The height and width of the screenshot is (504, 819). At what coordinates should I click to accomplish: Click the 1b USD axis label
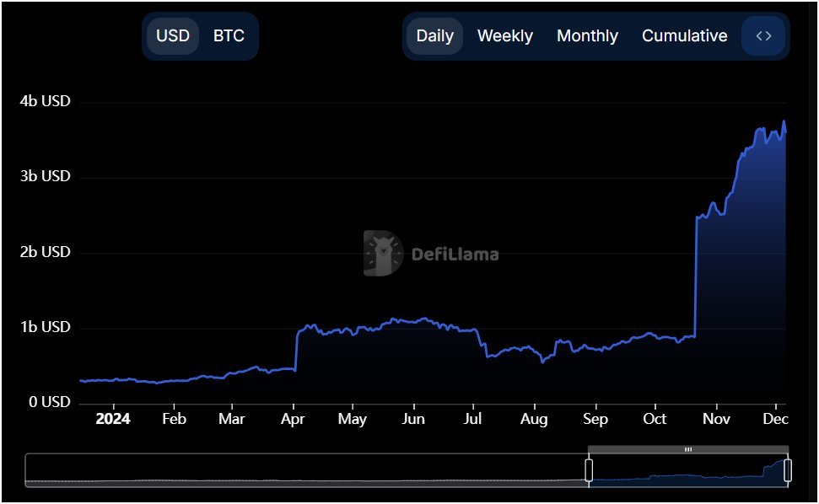click(x=45, y=327)
